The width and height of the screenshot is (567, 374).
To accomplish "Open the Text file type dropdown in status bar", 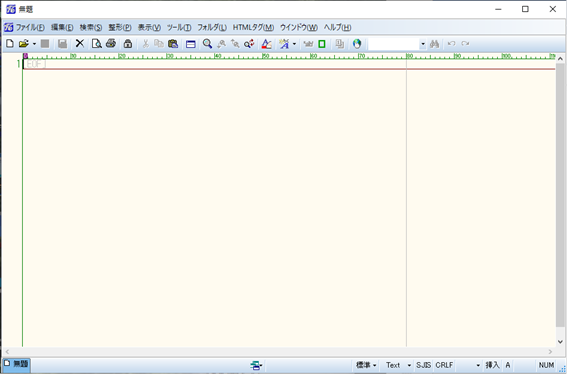I will point(398,365).
